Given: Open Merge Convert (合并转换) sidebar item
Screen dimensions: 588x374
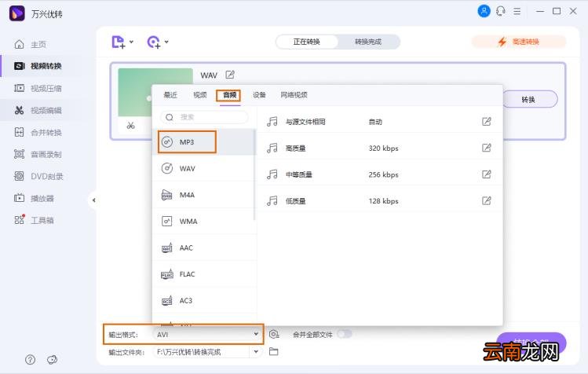Looking at the screenshot, I should 38,132.
